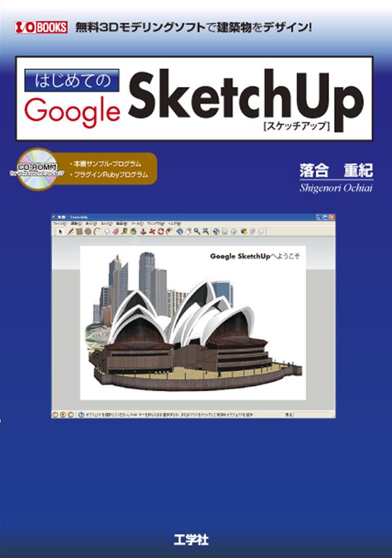
Task: Click the 'Google SketchUpへようこそ' welcome text
Action: (x=255, y=256)
